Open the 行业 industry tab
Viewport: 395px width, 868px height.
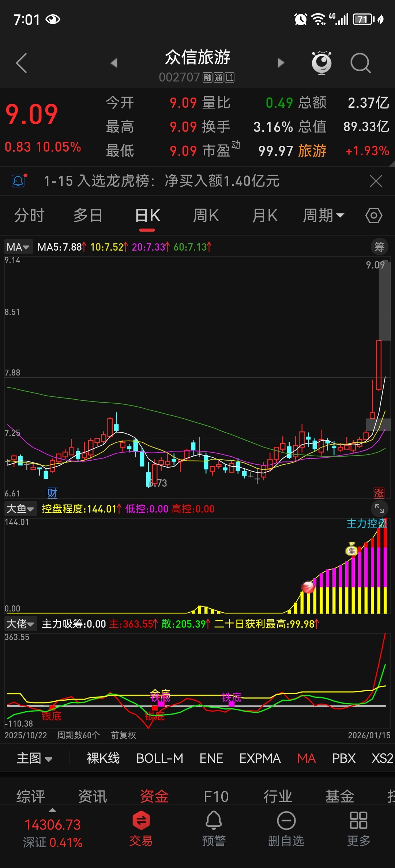point(278,796)
